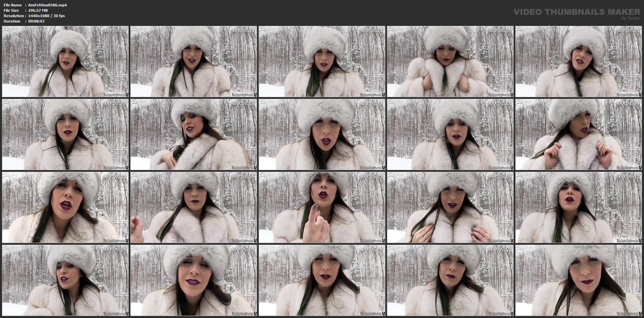Open the frame marked 00:03:19
The height and width of the screenshot is (318, 644).
point(322,134)
